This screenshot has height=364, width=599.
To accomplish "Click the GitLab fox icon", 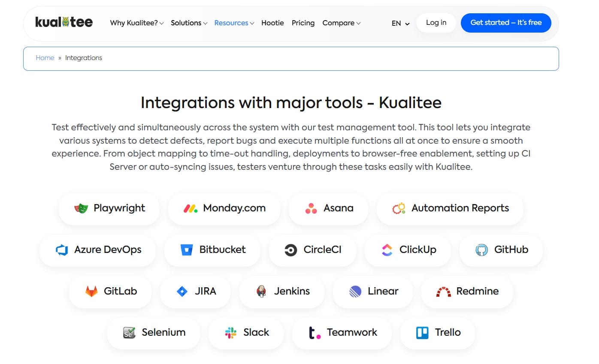I will (x=91, y=292).
